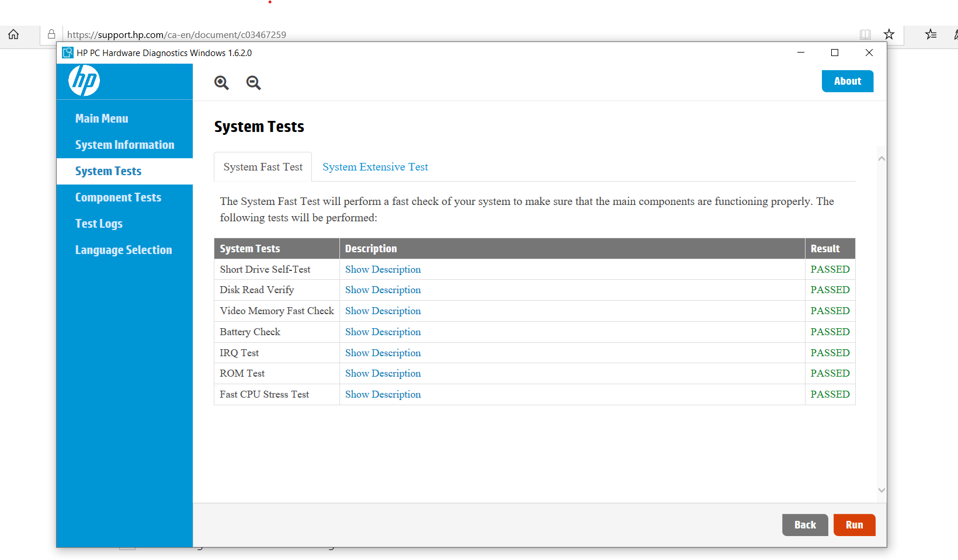The height and width of the screenshot is (560, 958).
Task: Open the browser reading view icon
Action: [x=865, y=34]
